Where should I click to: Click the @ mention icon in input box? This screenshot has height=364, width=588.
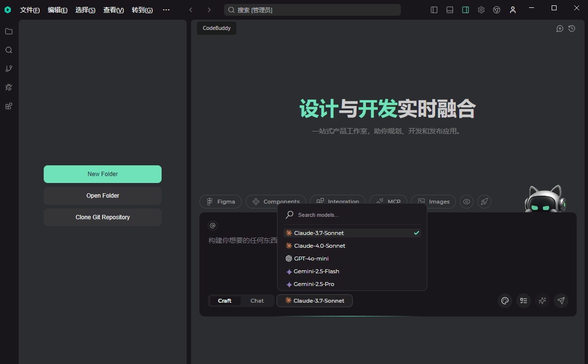pyautogui.click(x=213, y=226)
